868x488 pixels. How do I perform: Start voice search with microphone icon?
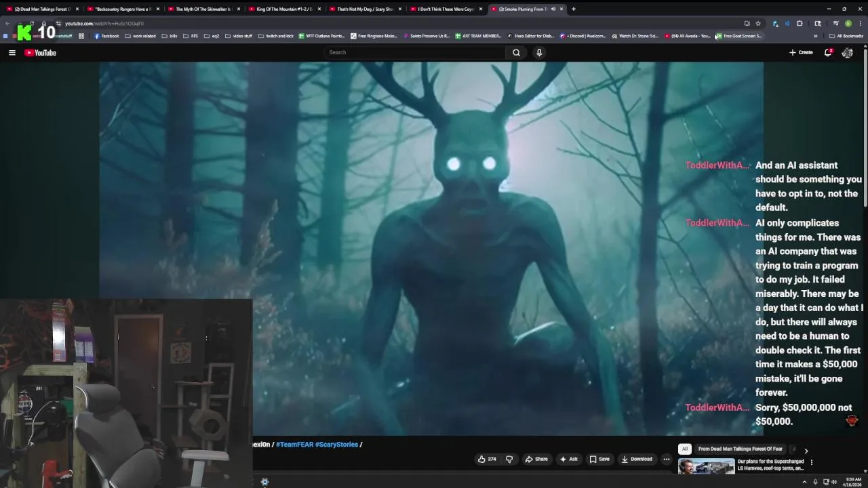point(539,52)
